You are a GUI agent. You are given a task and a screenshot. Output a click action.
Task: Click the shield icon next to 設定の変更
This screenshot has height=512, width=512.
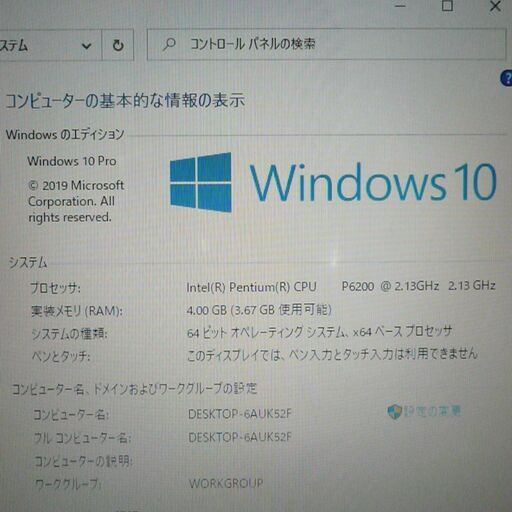(394, 412)
